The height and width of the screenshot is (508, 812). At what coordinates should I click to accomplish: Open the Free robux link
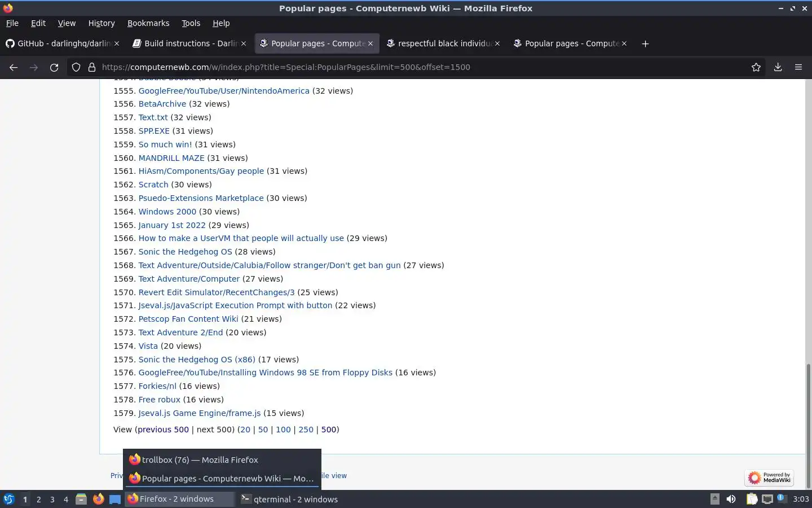(x=160, y=400)
